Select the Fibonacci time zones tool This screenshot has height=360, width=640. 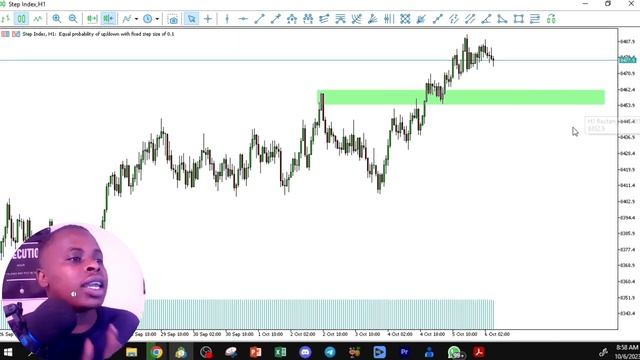click(389, 19)
